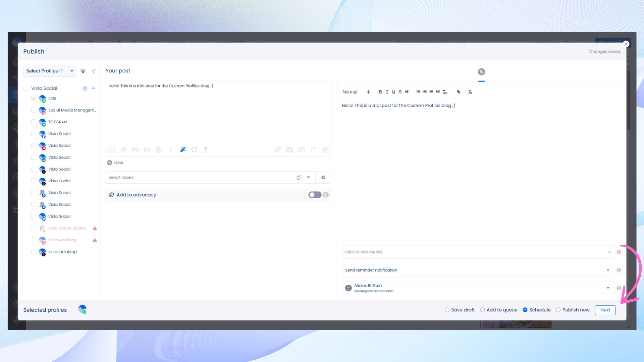The height and width of the screenshot is (362, 644).
Task: Open the profile filter icon
Action: pos(83,71)
